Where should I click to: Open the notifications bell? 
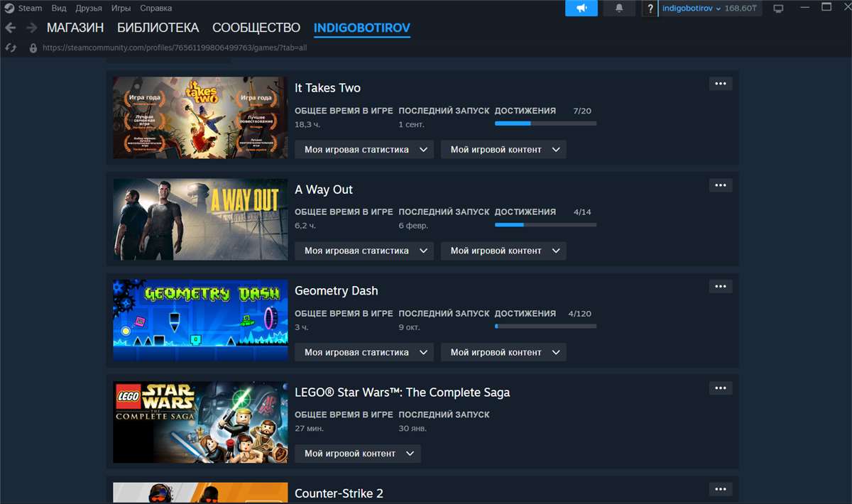618,9
